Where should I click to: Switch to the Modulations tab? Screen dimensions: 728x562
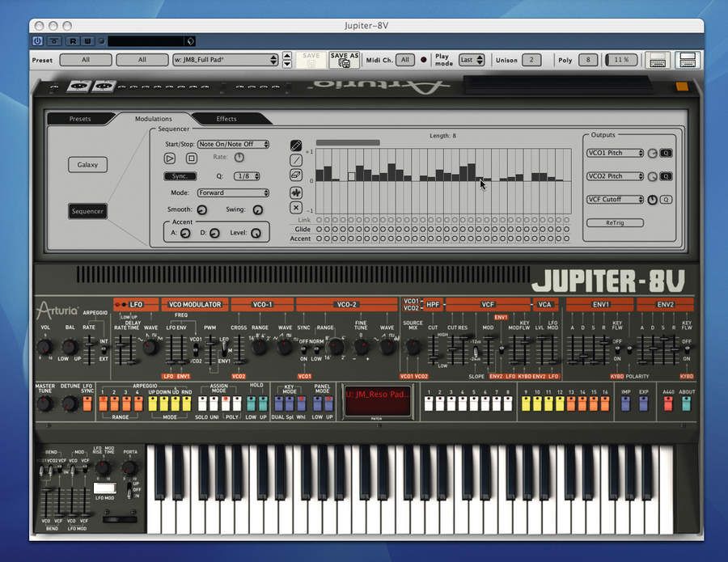[x=153, y=119]
